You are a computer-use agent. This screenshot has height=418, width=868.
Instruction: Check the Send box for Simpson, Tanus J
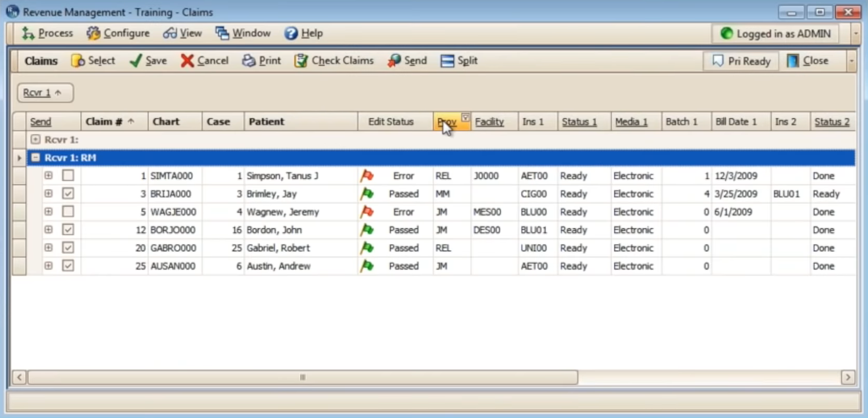(x=68, y=176)
